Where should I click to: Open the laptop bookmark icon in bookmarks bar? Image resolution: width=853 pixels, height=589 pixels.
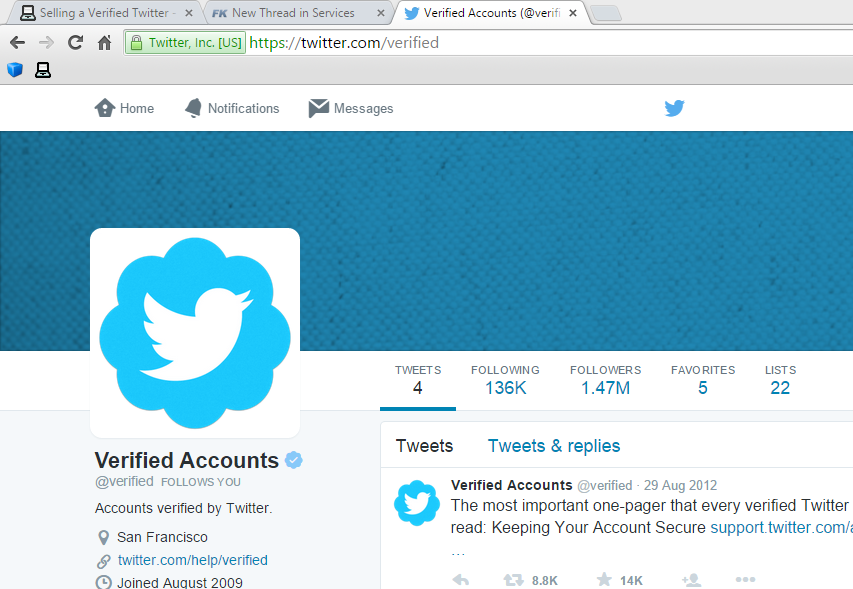(43, 70)
